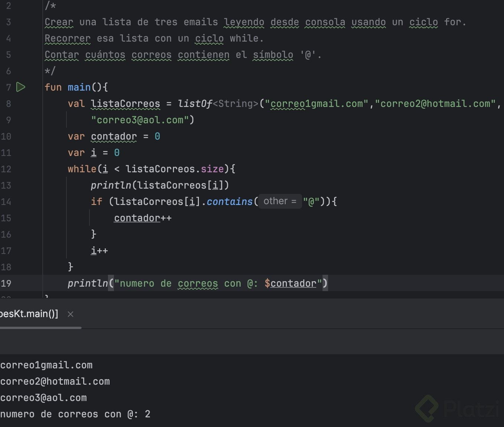Click the 'i++' statement
This screenshot has width=504, height=427.
click(x=99, y=251)
